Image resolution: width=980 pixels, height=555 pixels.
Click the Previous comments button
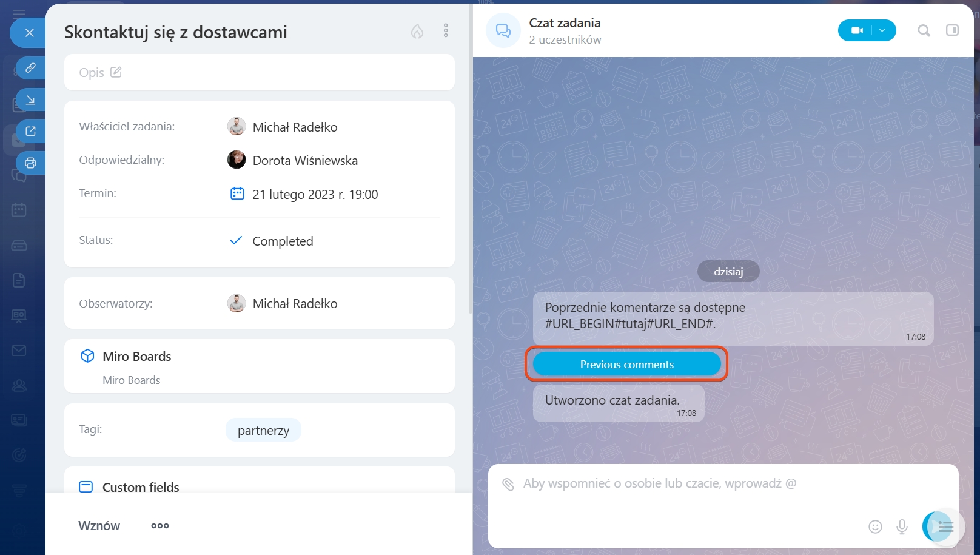pos(627,364)
